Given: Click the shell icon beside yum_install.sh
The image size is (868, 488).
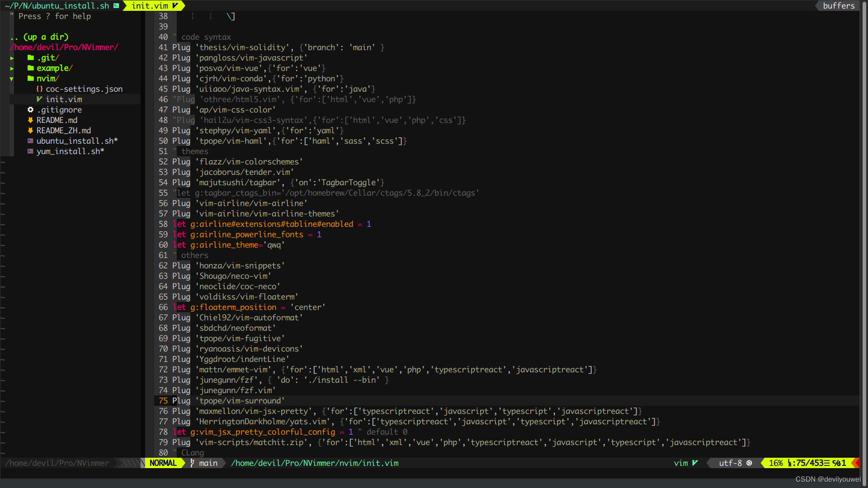Looking at the screenshot, I should (30, 151).
